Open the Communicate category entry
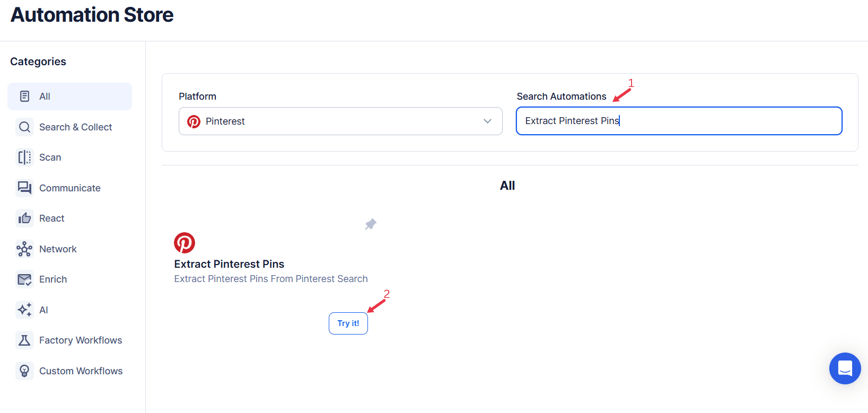Viewport: 868px width, 413px height. [x=69, y=188]
